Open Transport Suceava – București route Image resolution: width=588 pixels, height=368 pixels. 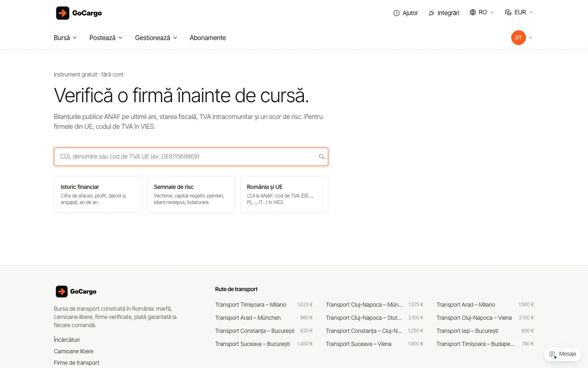coord(264,344)
